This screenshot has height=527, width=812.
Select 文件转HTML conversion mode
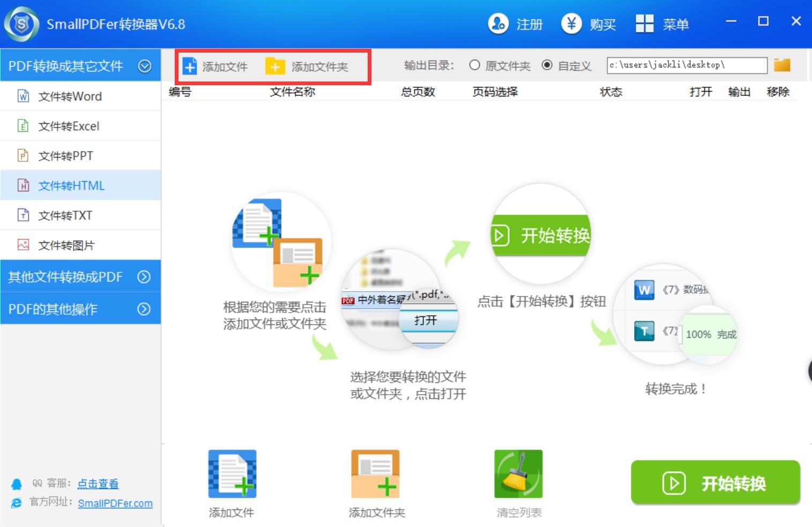pos(80,185)
